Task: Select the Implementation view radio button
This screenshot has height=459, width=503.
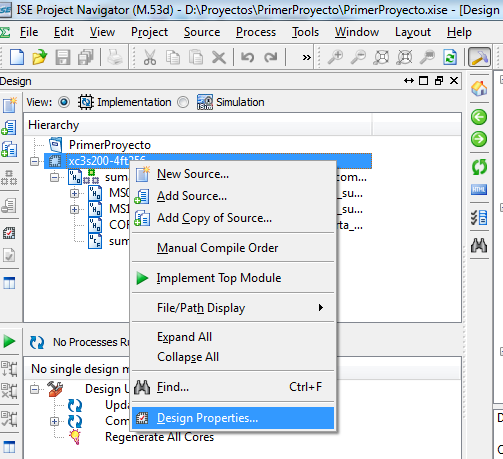Action: tap(64, 102)
